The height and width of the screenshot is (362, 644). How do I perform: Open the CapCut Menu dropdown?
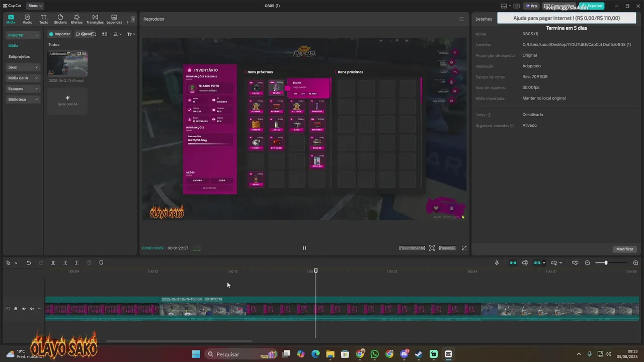(x=35, y=6)
